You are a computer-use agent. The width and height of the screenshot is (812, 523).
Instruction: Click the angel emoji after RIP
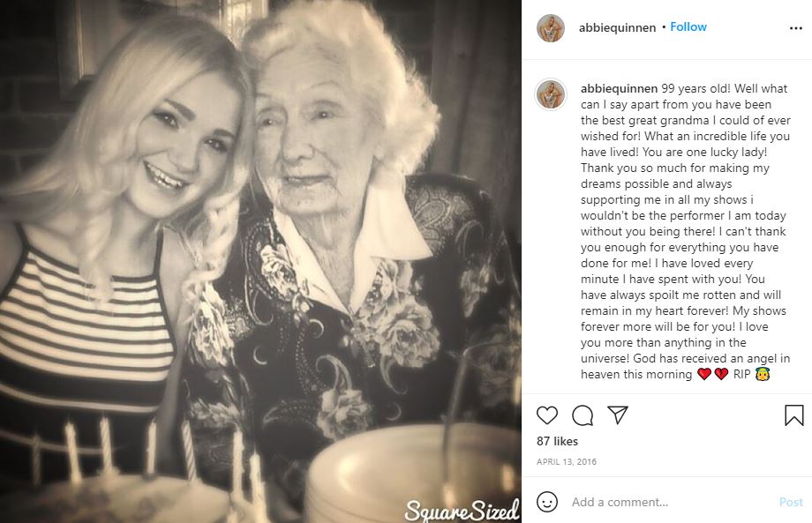pos(763,373)
